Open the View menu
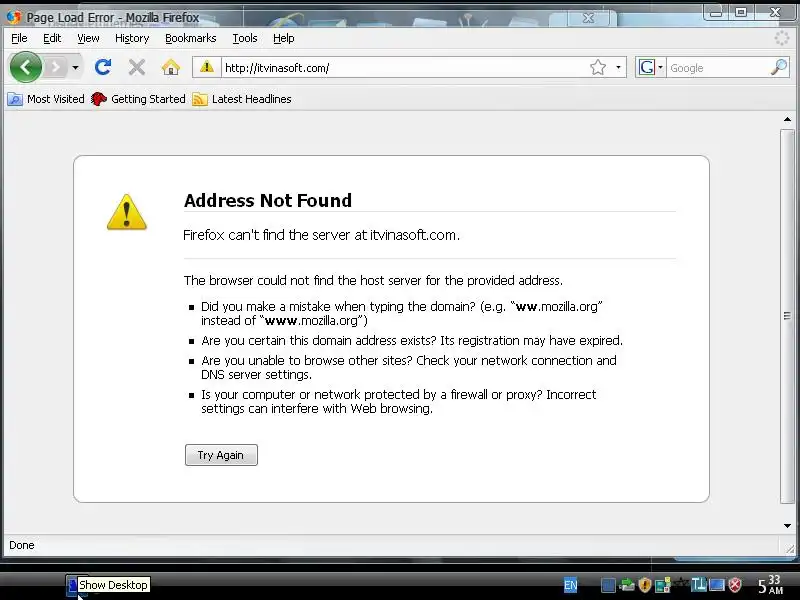 [x=88, y=38]
